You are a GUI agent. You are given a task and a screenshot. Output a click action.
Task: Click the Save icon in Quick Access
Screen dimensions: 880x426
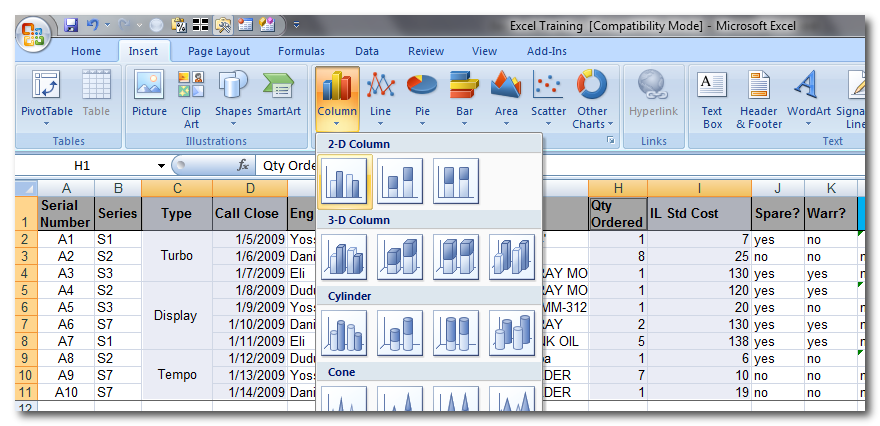(71, 24)
